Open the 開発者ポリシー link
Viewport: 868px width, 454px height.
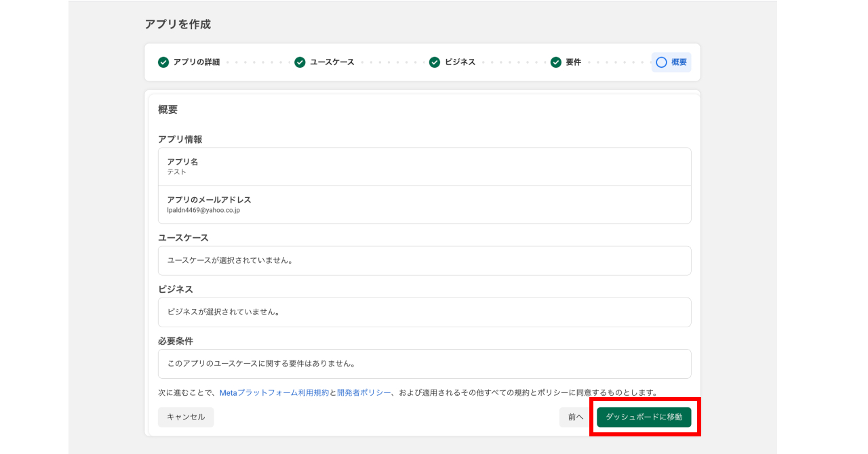tap(363, 392)
